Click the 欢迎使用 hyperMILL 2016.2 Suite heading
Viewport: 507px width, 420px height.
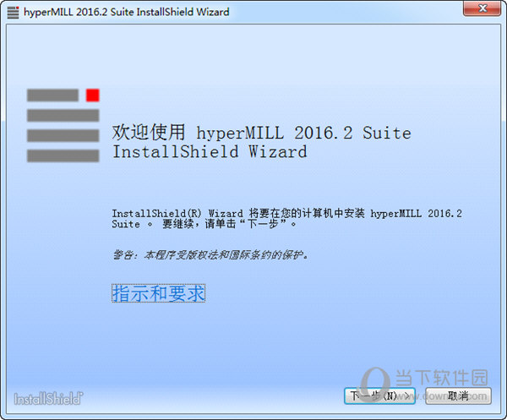click(x=262, y=142)
